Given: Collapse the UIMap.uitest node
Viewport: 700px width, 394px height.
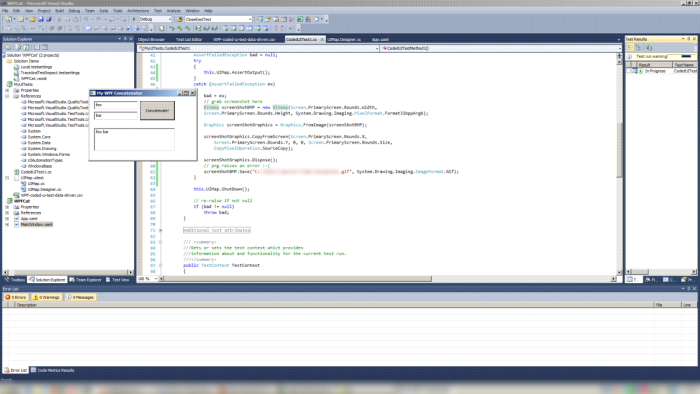Looking at the screenshot, I should click(x=7, y=178).
